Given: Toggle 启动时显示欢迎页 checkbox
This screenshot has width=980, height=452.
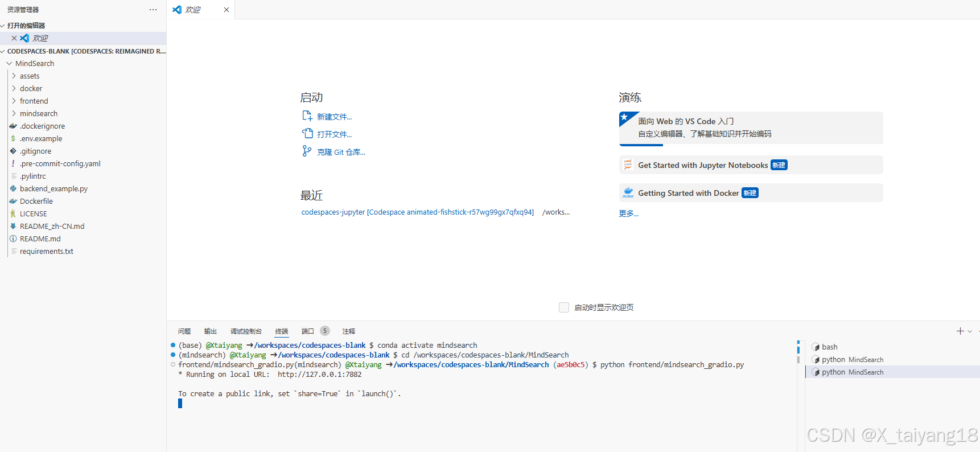Looking at the screenshot, I should (x=564, y=307).
